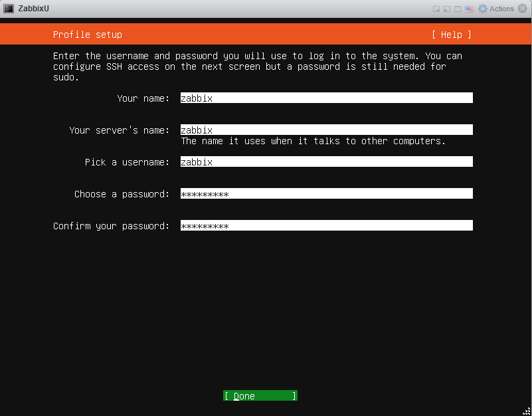The height and width of the screenshot is (416, 532).
Task: Open the Actions gear menu
Action: (495, 9)
